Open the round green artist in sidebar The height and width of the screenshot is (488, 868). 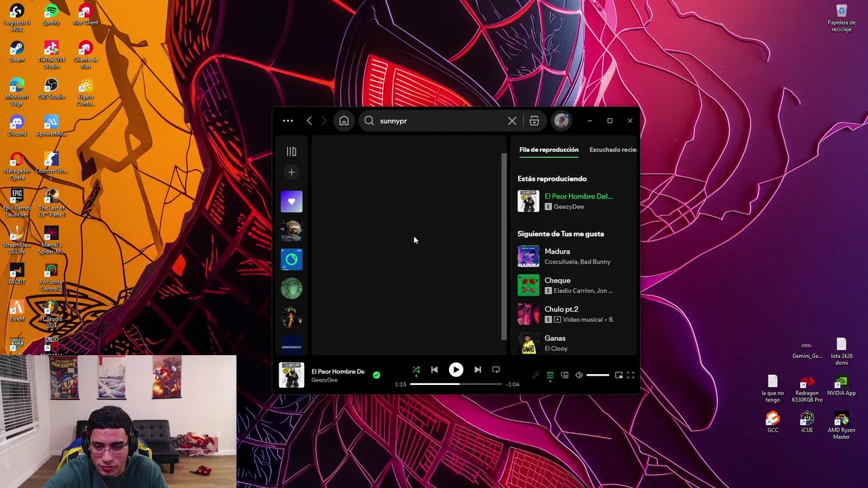292,289
